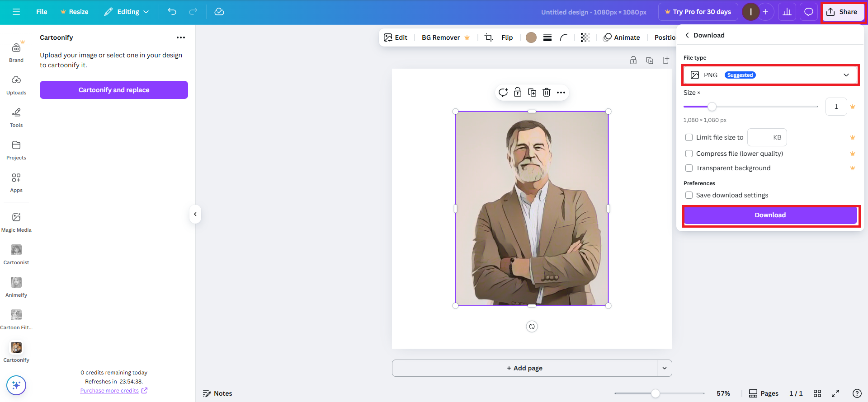The width and height of the screenshot is (868, 402).
Task: Open the Brand sidebar panel
Action: (x=16, y=52)
